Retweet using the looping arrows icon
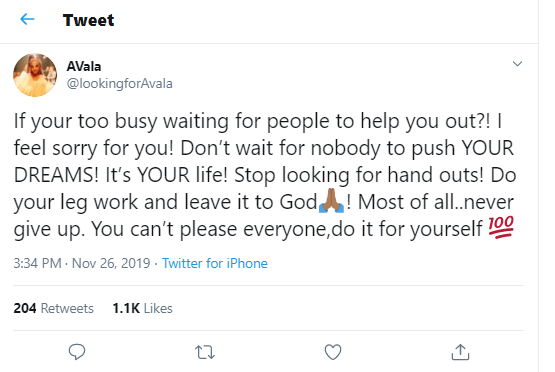The width and height of the screenshot is (555, 372). (205, 352)
